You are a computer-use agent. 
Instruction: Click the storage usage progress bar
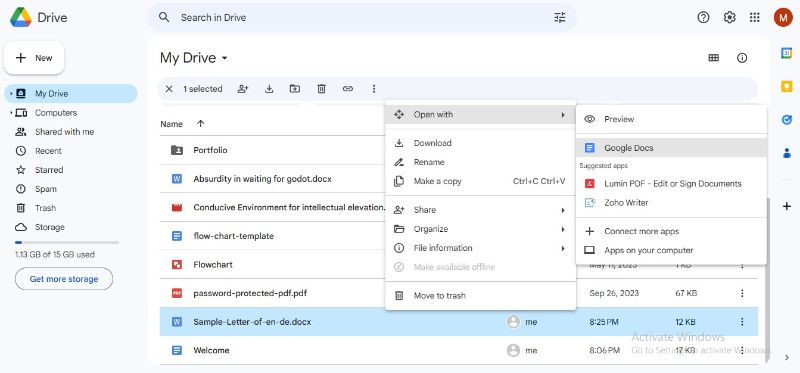point(67,242)
